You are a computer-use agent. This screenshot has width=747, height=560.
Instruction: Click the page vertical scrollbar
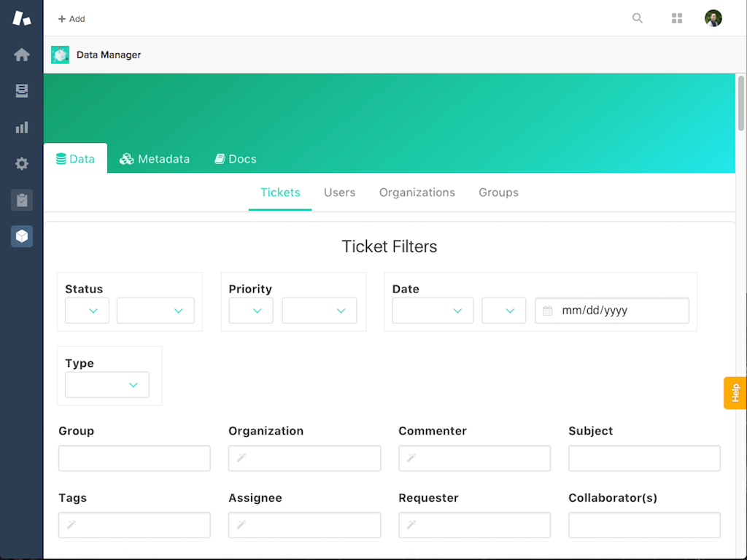741,102
